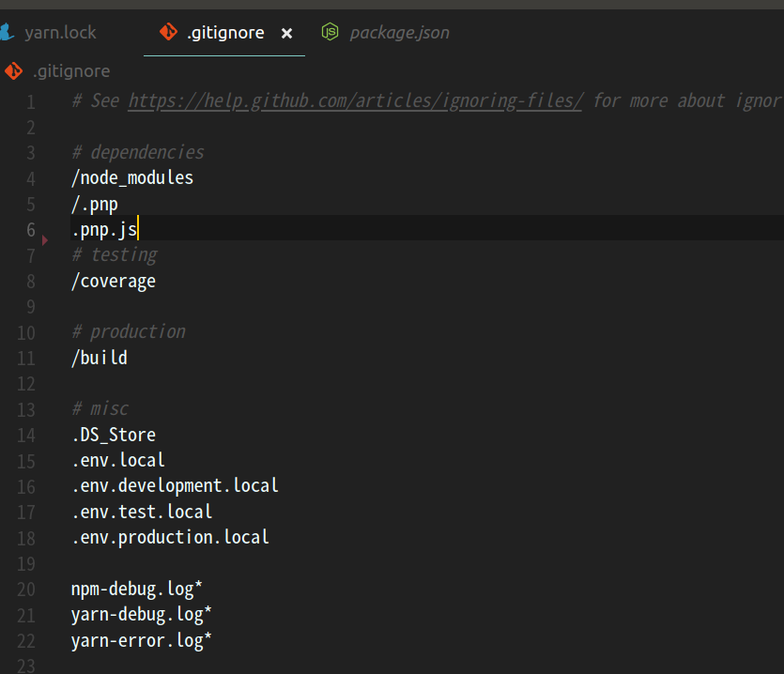784x674 pixels.
Task: Click line number 6 in the gutter
Action: coord(29,229)
